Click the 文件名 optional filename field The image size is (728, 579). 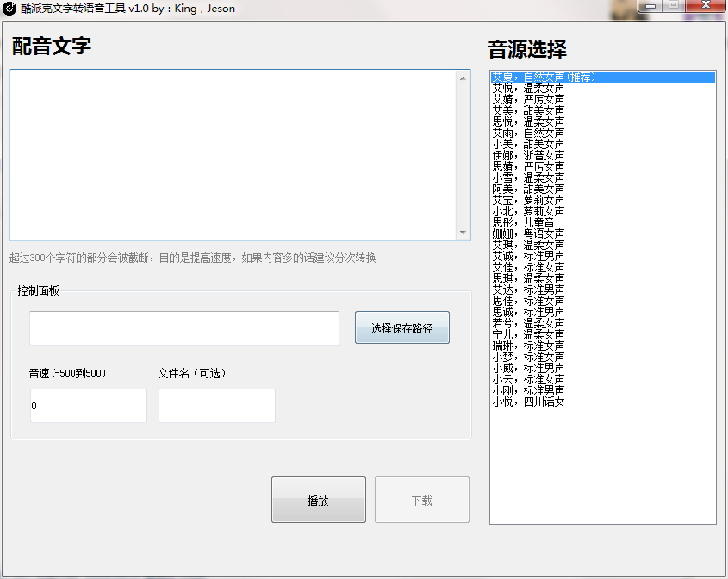[216, 406]
